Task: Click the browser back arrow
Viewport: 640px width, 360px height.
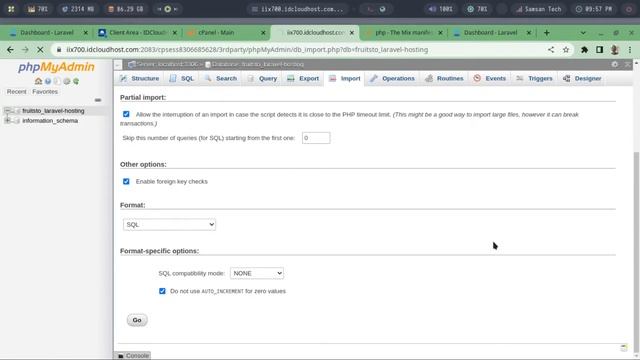Action: 10,49
